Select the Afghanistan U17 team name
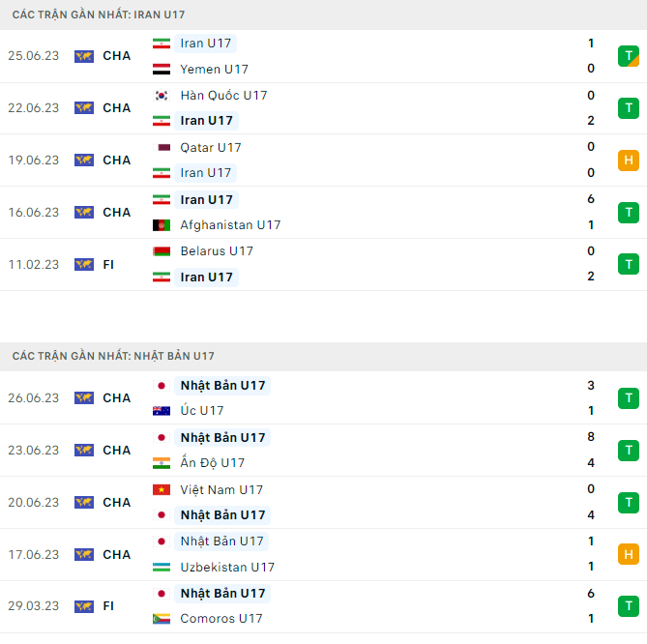Viewport: 647px width, 644px height. tap(230, 225)
